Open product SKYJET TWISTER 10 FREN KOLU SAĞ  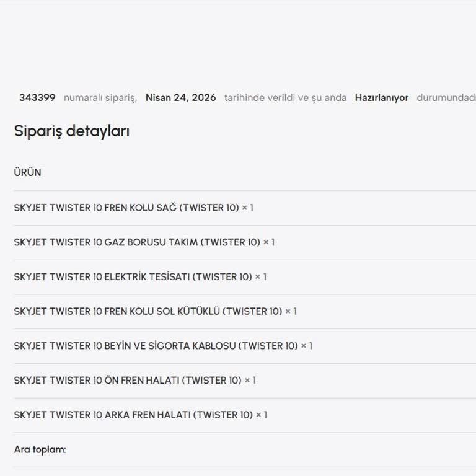coord(126,208)
